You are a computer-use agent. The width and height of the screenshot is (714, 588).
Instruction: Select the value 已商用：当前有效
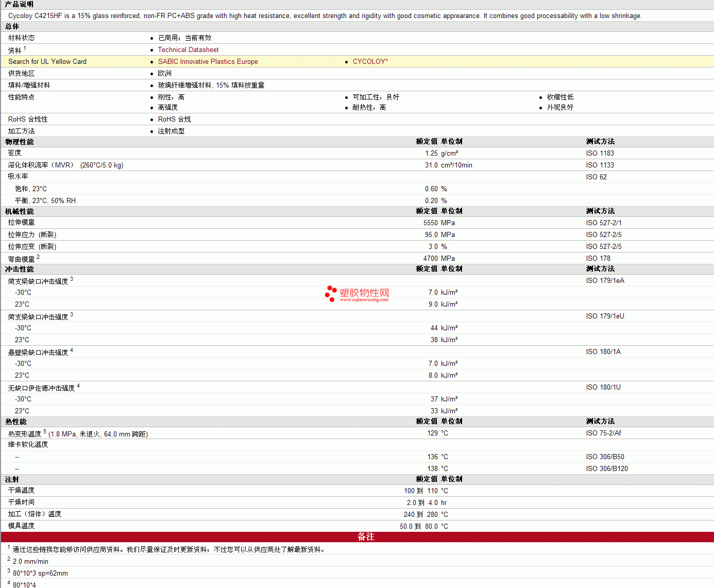(x=184, y=38)
